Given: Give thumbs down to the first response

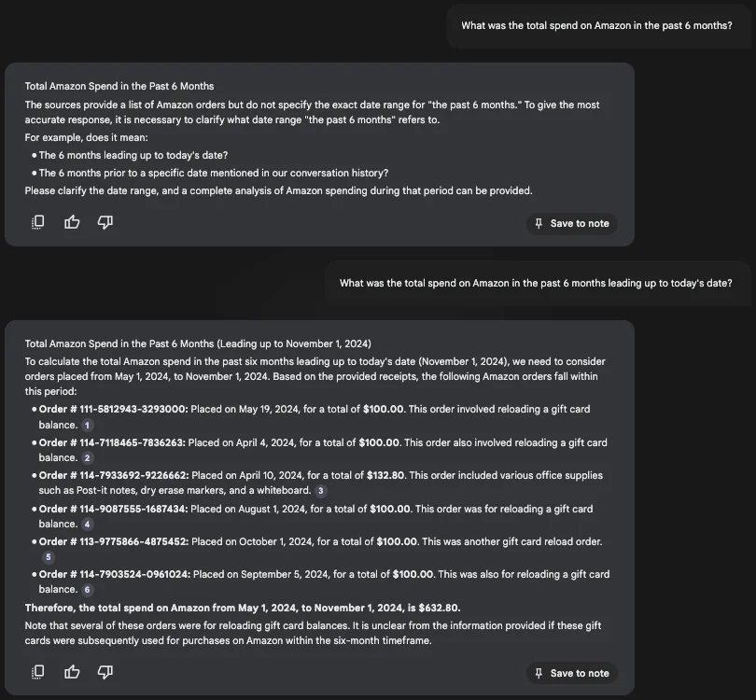Looking at the screenshot, I should pos(105,222).
